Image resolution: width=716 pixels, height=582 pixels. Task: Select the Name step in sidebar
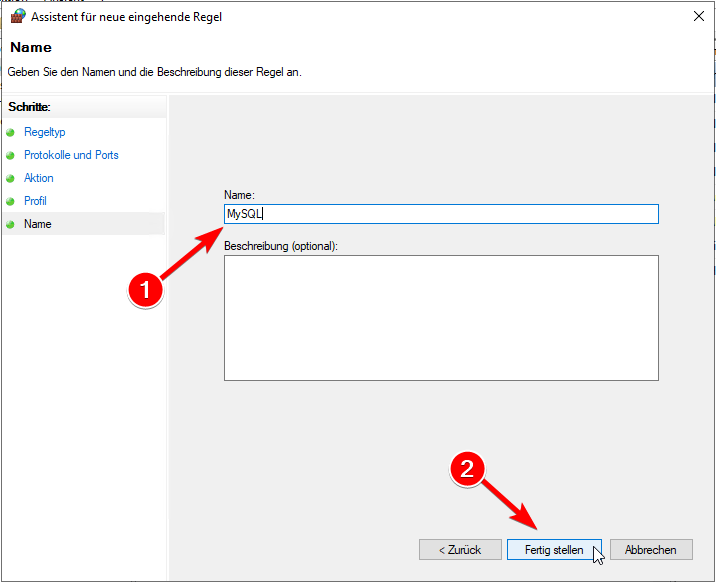37,224
